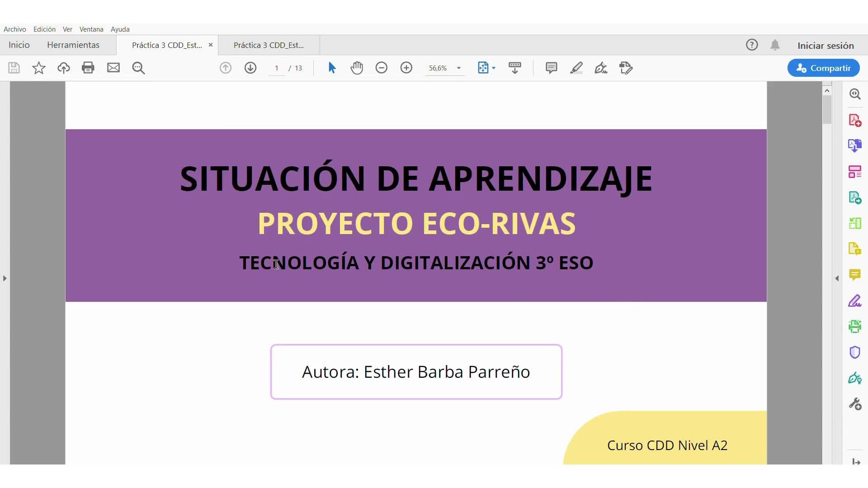Select the hand pan tool
This screenshot has height=488, width=868.
click(x=357, y=68)
